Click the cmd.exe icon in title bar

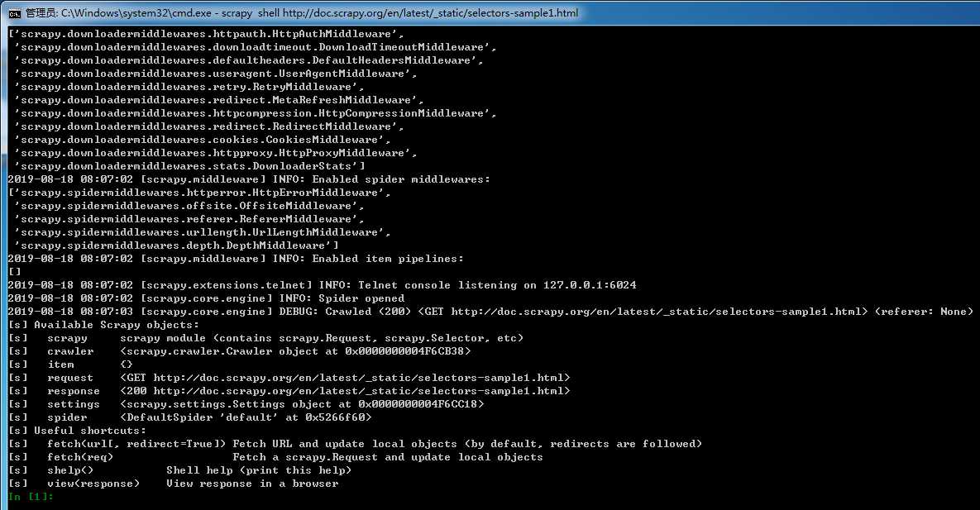pyautogui.click(x=15, y=13)
